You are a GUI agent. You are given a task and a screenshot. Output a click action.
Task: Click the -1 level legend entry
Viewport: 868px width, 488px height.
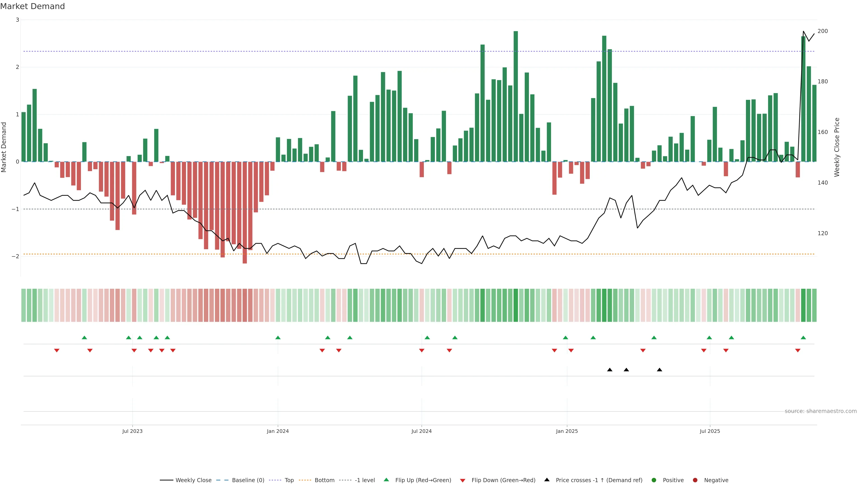tap(365, 480)
